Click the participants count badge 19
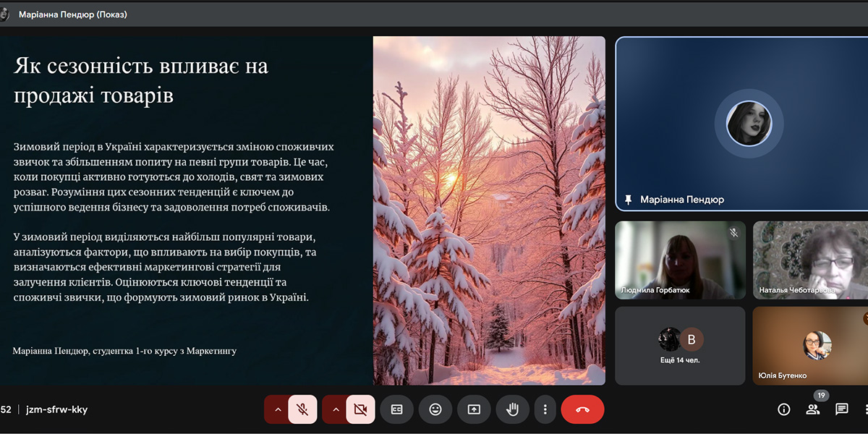Screen dimensions: 868x434 pos(820,396)
